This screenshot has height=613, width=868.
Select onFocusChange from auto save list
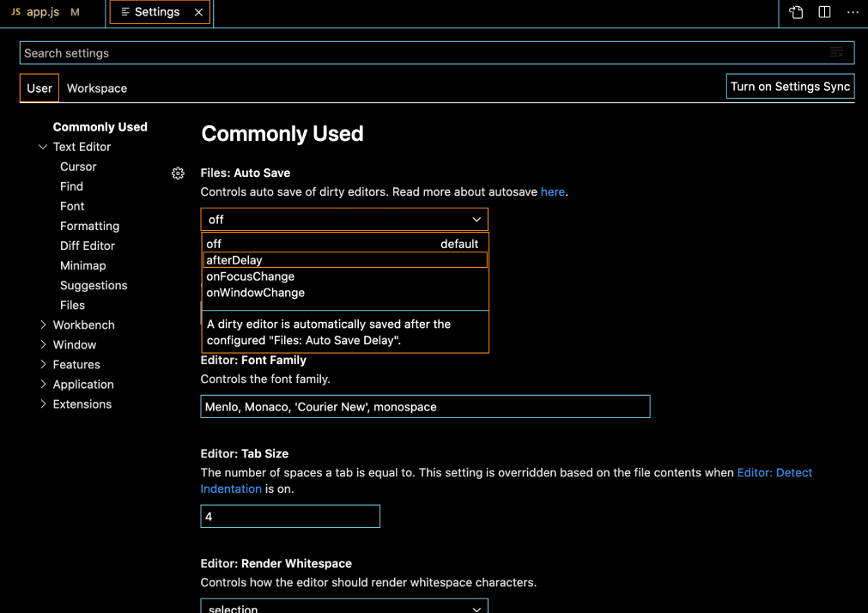coord(250,276)
